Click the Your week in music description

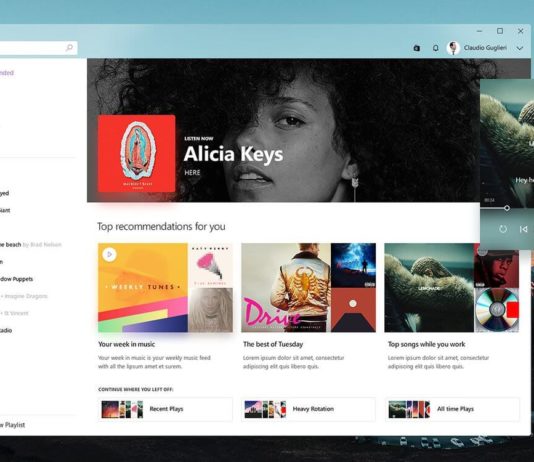tap(154, 362)
